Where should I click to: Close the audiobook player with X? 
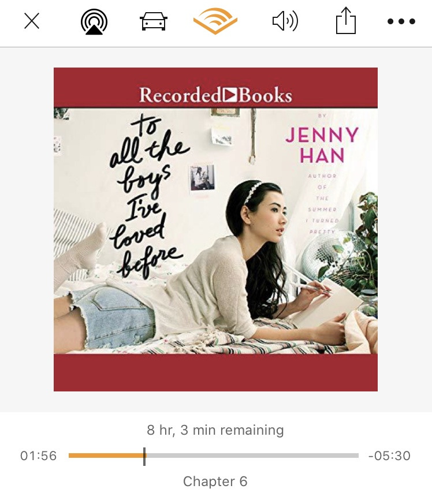click(32, 21)
